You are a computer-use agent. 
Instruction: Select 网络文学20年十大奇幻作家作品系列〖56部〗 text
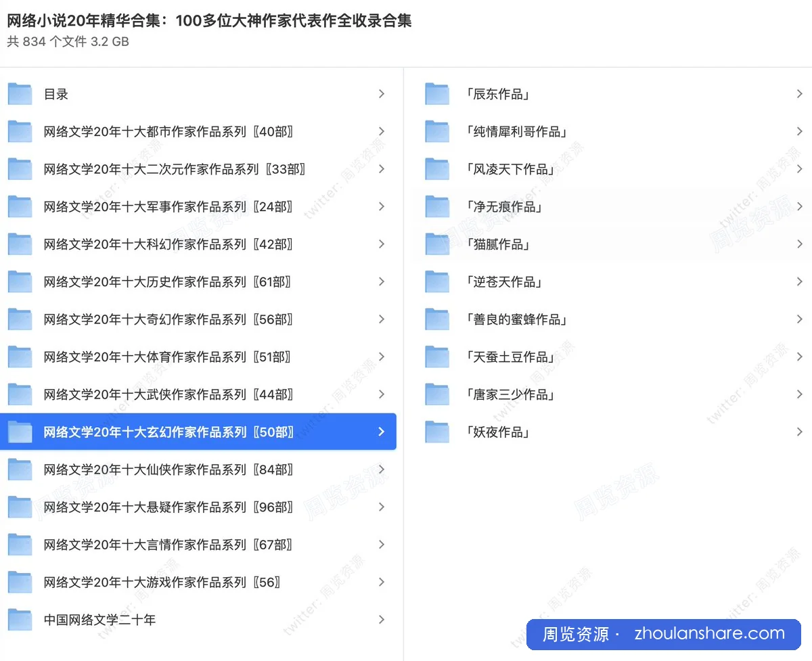pos(168,319)
